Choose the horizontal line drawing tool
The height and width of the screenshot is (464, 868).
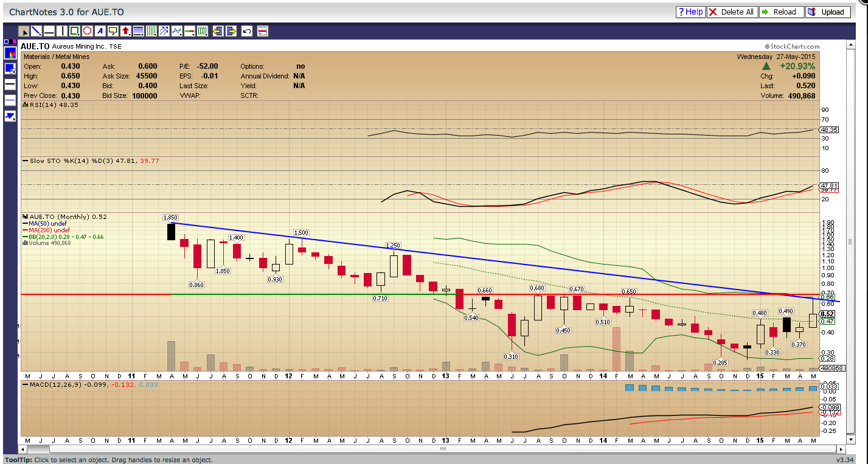[x=49, y=31]
